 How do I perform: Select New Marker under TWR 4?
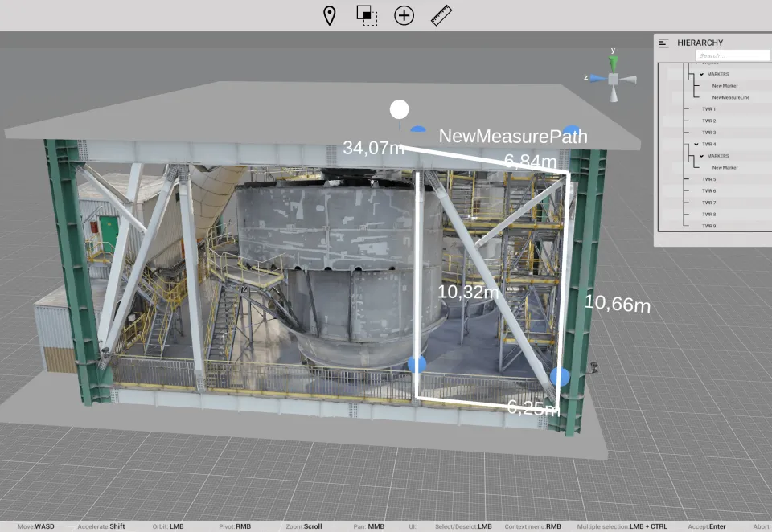[725, 168]
